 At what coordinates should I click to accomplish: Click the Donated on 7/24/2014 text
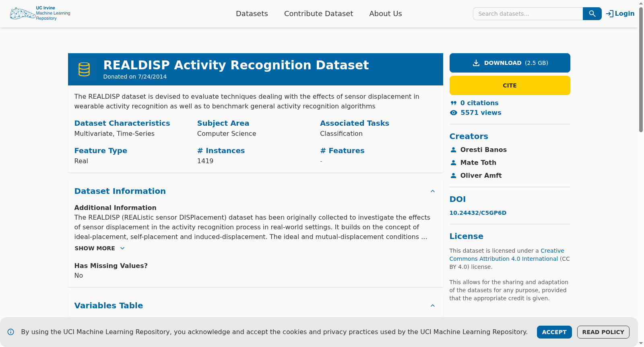(135, 77)
